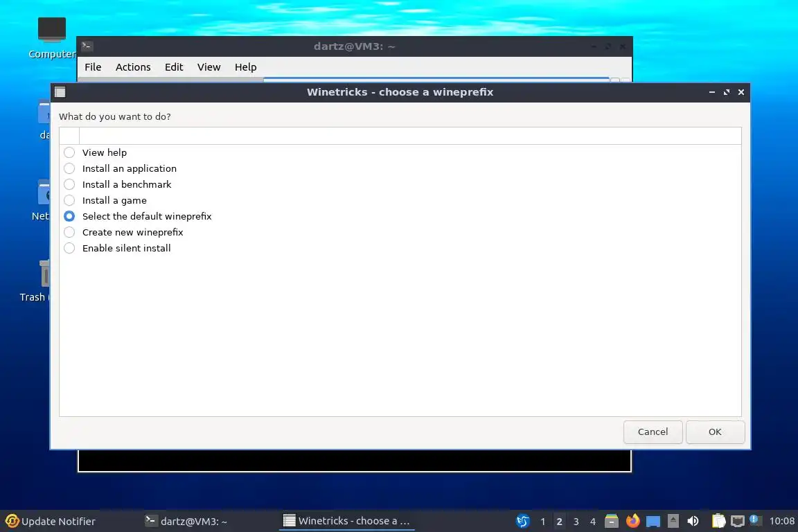Screen dimensions: 798x532
Task: Open Edit menu in terminal window
Action: coord(174,67)
